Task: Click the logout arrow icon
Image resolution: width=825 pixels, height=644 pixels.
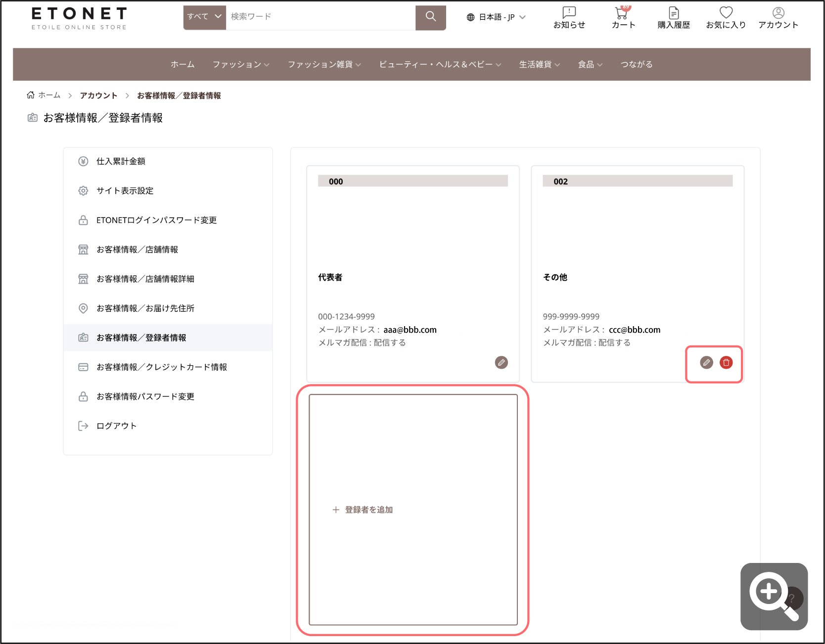Action: (83, 426)
